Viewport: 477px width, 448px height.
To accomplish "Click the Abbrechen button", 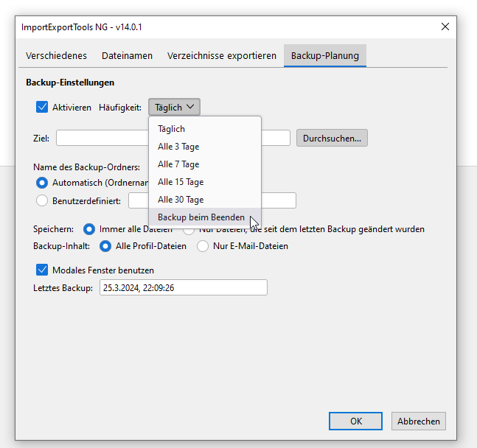I will tap(419, 421).
